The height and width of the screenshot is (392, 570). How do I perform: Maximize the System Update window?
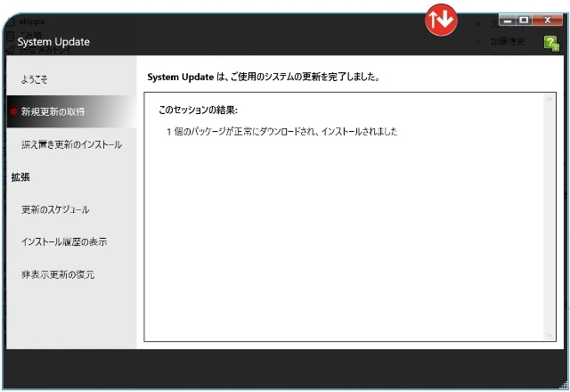[524, 20]
